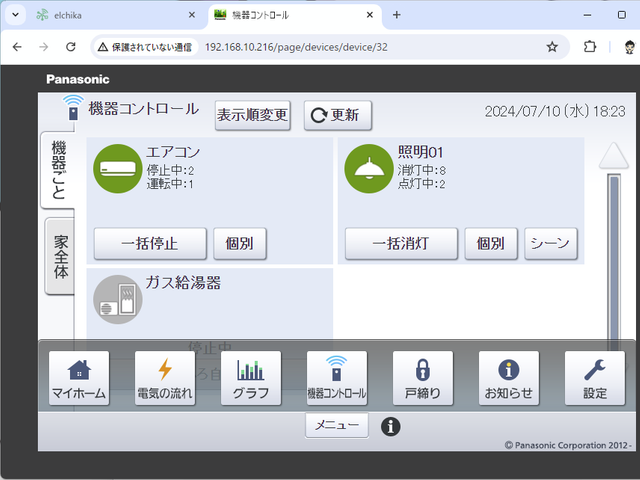Switch to the 機器コントロール browser tab
Viewport: 640px width, 480px height.
(295, 16)
